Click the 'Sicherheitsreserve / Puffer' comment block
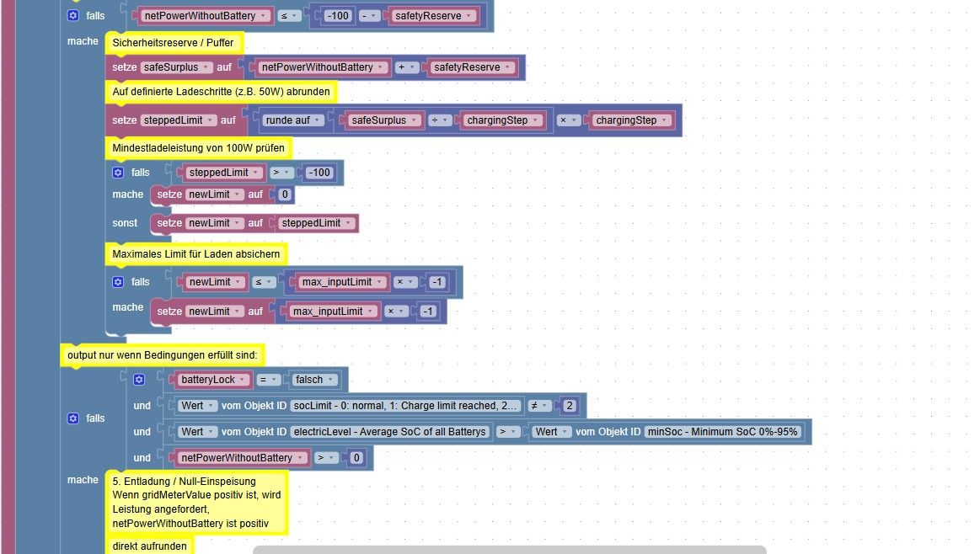This screenshot has width=980, height=554. [173, 42]
